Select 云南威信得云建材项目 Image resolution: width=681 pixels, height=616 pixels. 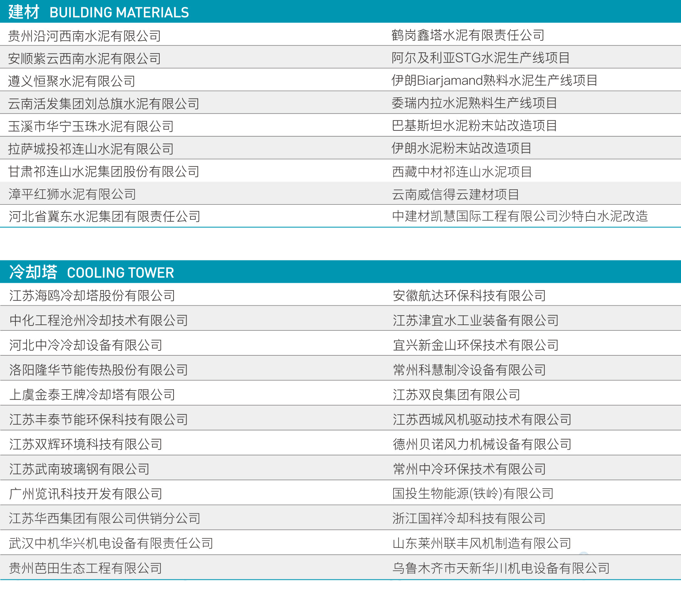[456, 194]
